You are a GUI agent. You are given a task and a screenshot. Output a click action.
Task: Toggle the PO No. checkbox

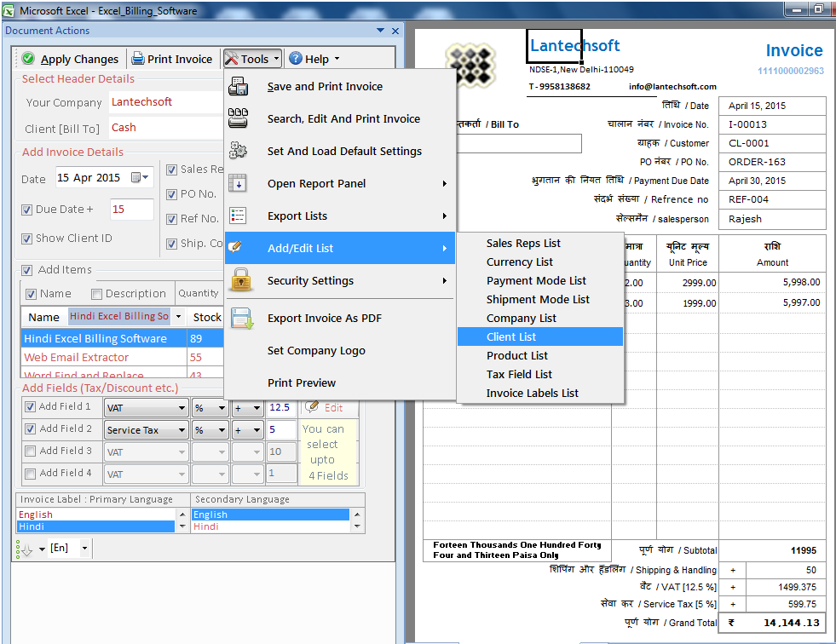tap(171, 194)
